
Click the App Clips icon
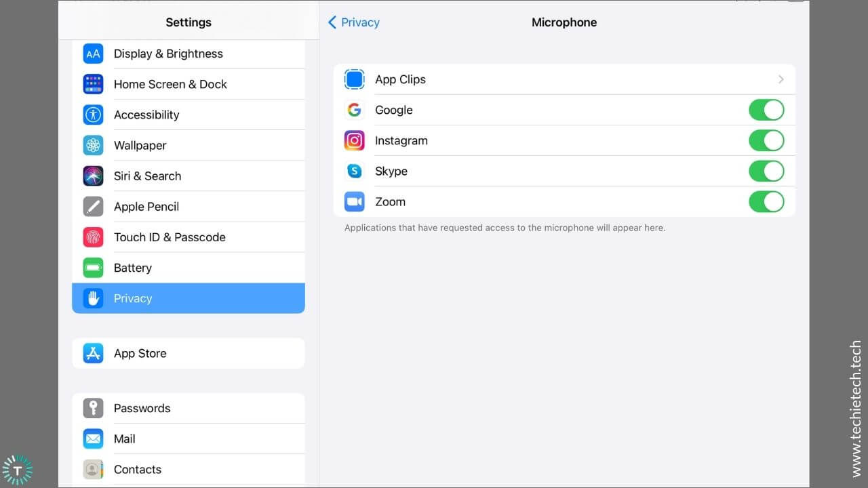click(355, 79)
